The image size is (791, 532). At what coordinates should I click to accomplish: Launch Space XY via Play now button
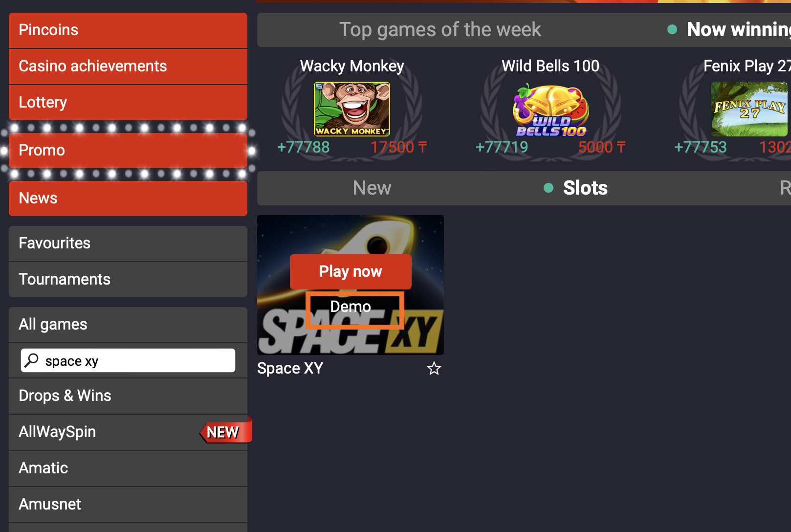tap(351, 271)
